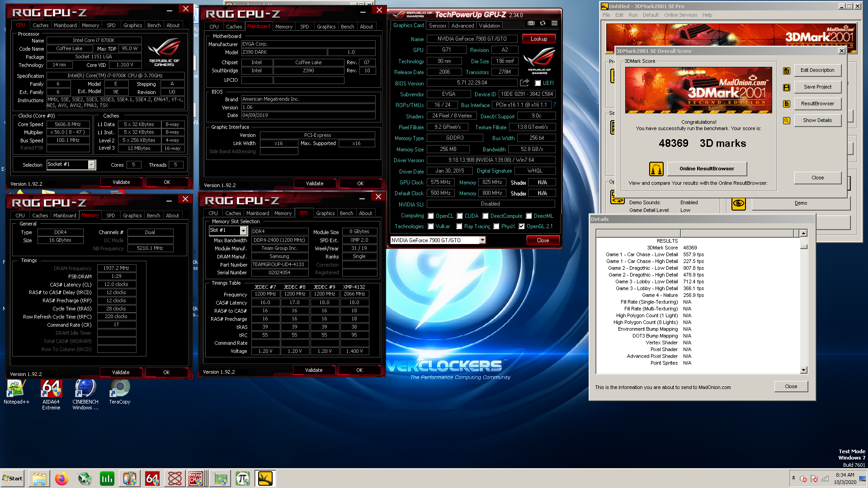
Task: Open Windows Explorer folder in taskbar
Action: [39, 479]
